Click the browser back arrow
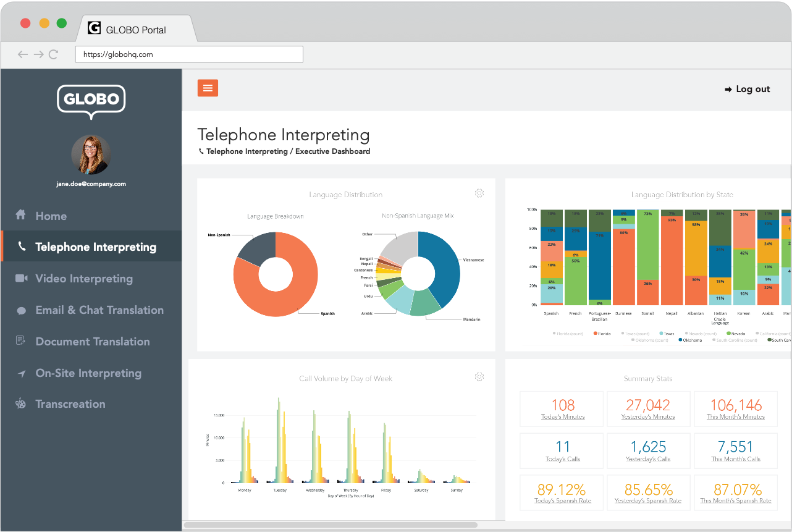Screen dimensions: 792x532 click(x=23, y=54)
